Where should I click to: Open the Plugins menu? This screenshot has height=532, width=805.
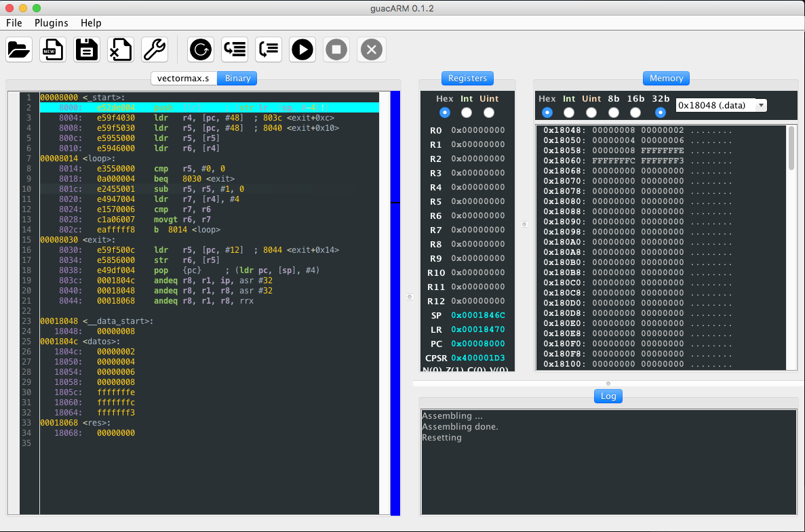pos(52,23)
